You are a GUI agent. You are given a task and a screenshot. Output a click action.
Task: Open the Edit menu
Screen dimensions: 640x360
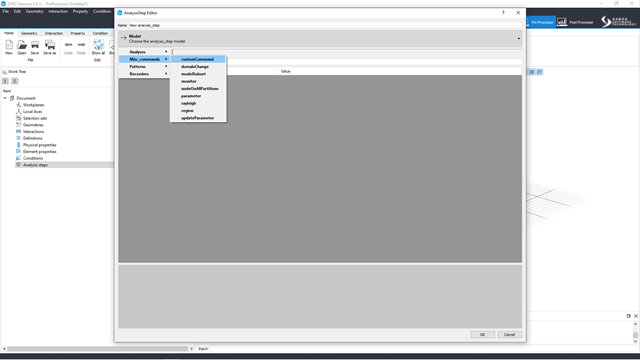tap(17, 11)
